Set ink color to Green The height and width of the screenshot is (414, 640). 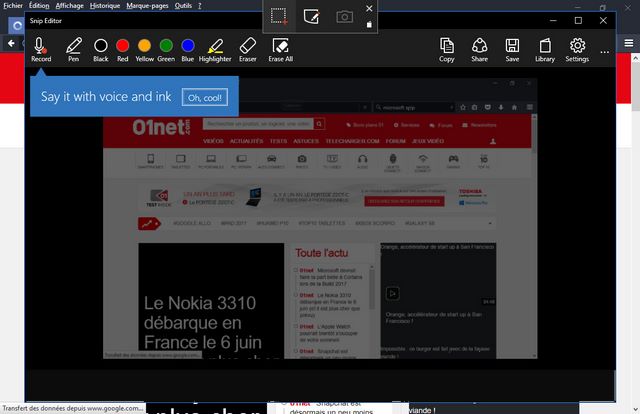tap(166, 46)
